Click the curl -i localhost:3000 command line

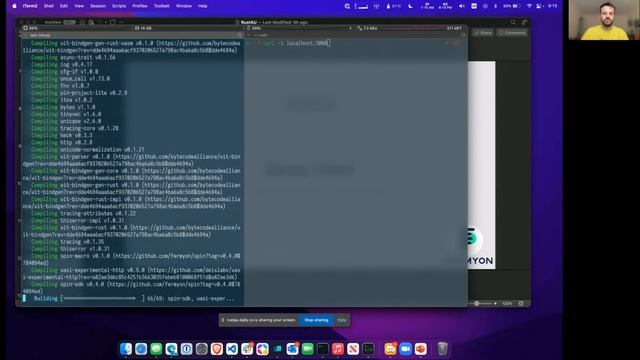[297, 43]
